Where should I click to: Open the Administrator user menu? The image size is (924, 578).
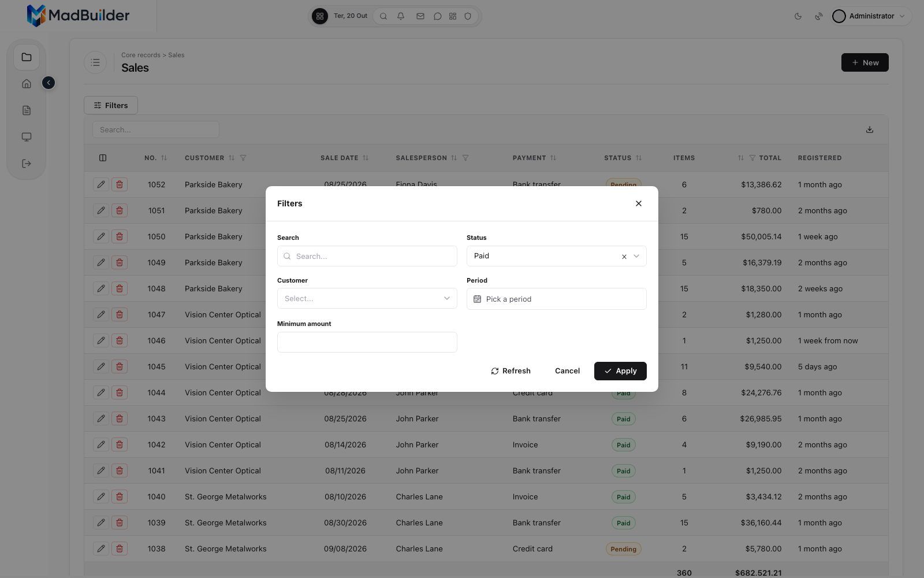(871, 16)
